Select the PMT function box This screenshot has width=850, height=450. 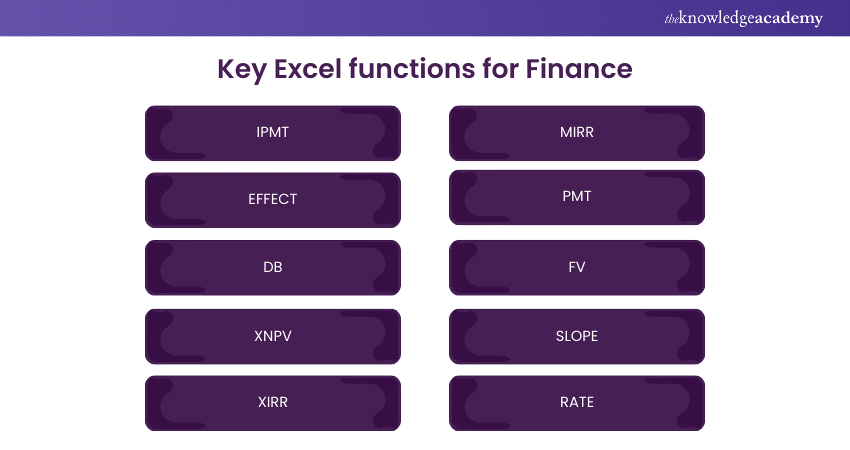[576, 197]
